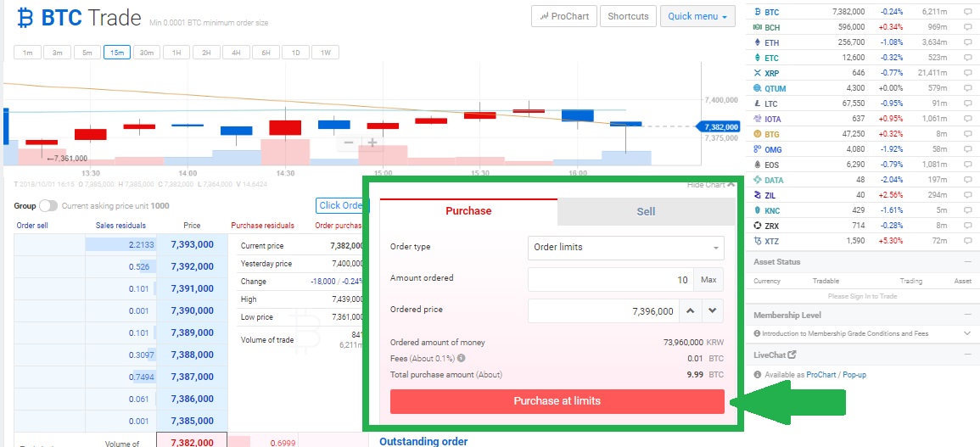Click the BTC coin icon in list
The image size is (980, 447).
coord(758,12)
